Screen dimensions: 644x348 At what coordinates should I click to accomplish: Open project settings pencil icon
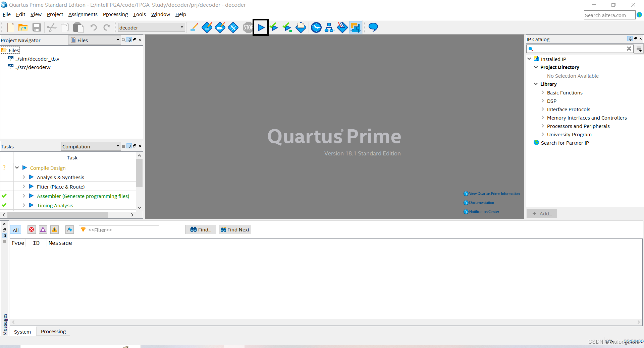point(194,27)
